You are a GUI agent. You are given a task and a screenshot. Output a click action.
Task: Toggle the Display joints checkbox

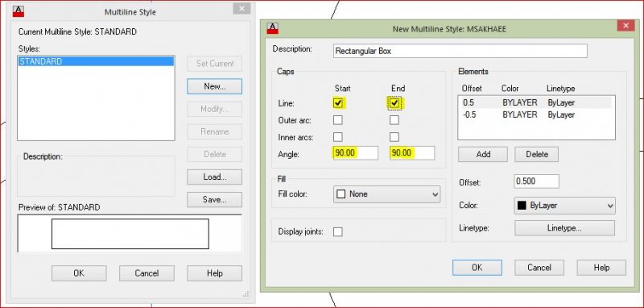[x=338, y=232]
